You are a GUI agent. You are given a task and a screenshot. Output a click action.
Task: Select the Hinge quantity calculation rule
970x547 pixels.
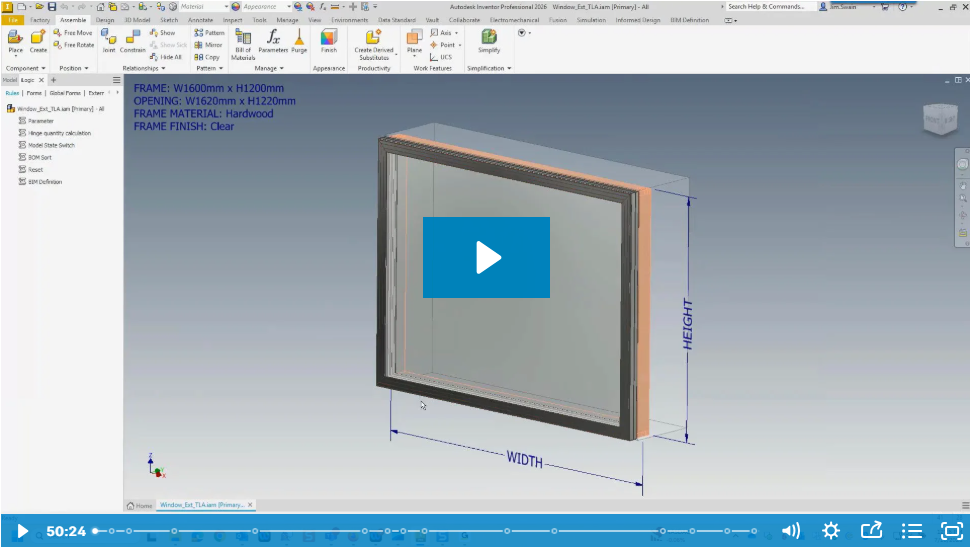click(x=58, y=133)
